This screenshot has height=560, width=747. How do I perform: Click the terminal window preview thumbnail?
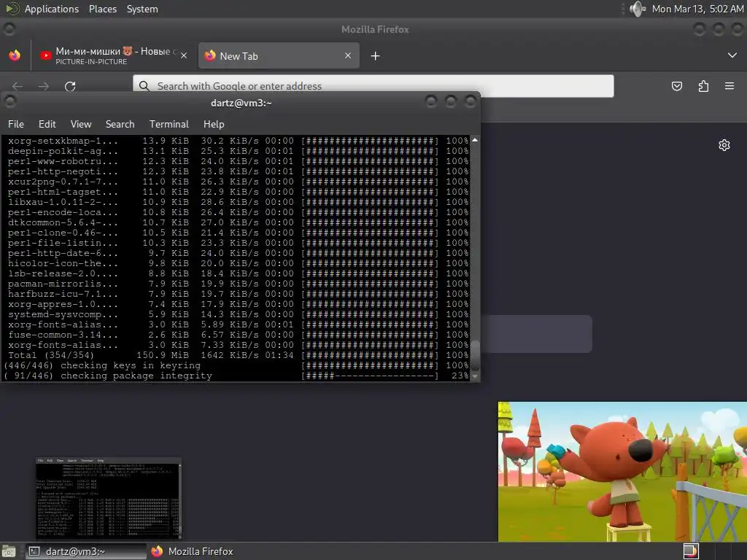click(x=109, y=498)
